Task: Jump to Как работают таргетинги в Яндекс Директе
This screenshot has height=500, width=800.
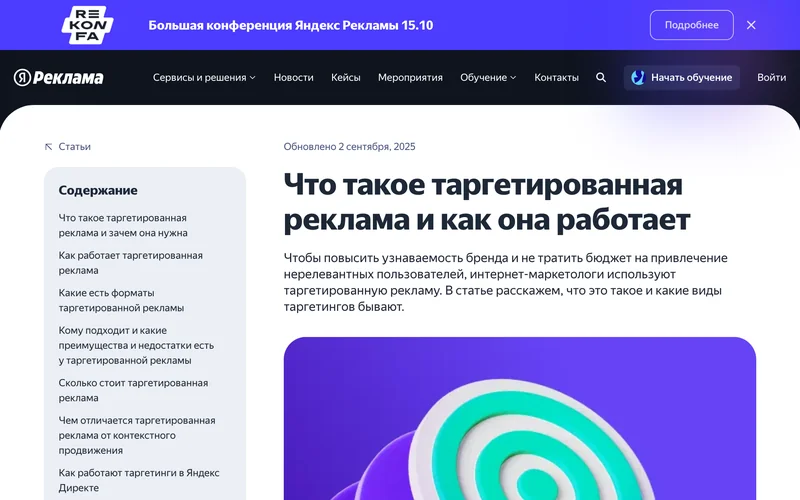Action: coord(139,480)
